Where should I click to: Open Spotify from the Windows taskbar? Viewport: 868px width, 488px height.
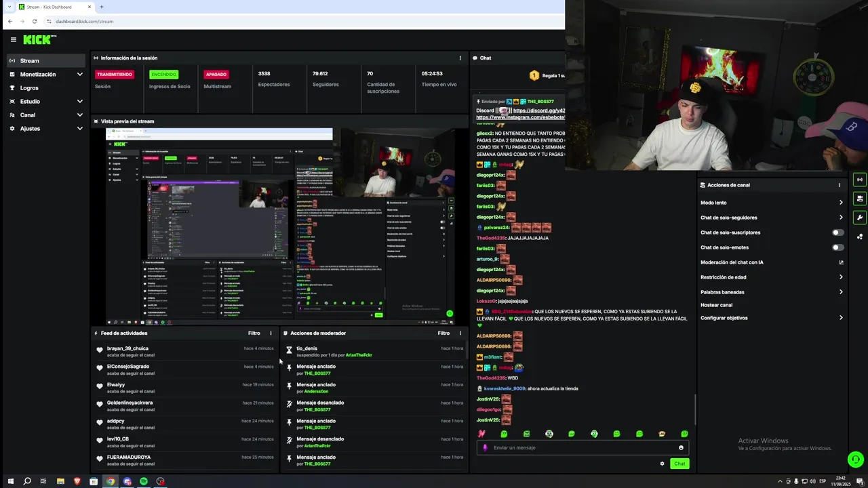pyautogui.click(x=144, y=481)
